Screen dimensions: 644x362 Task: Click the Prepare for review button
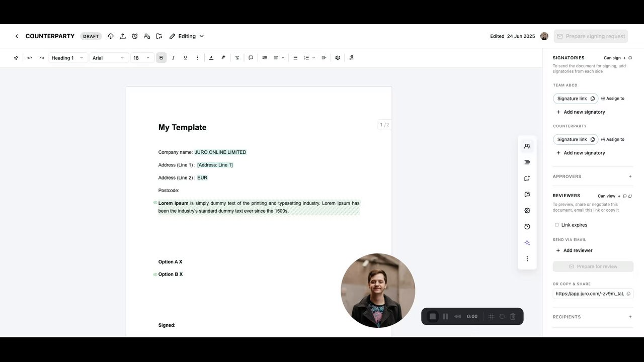click(x=593, y=266)
